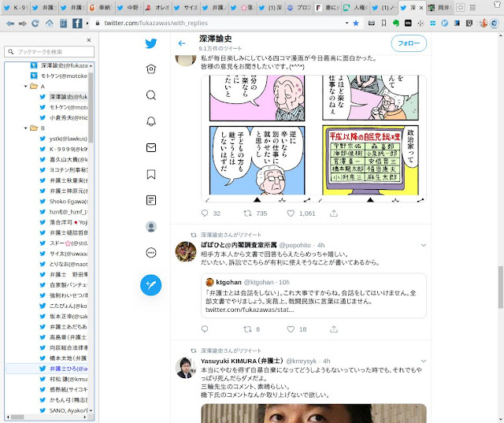Open the address bar history dropdown arrow
Screen dimensions: 504x423
click(x=346, y=23)
